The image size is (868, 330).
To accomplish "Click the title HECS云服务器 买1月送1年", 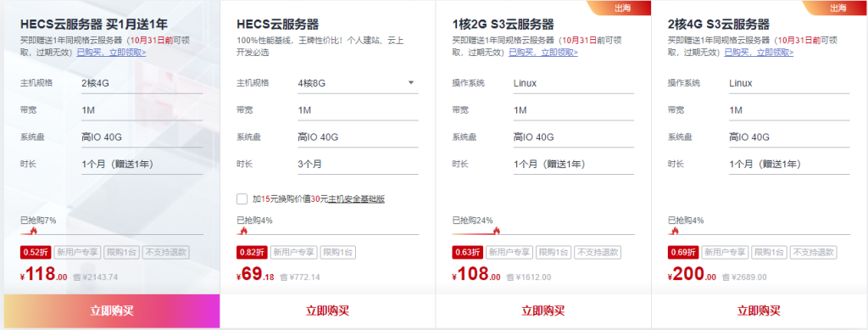I will click(94, 25).
